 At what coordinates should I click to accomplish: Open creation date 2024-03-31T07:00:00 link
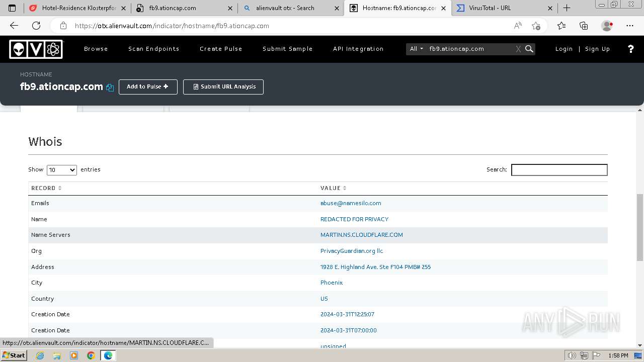pos(348,330)
